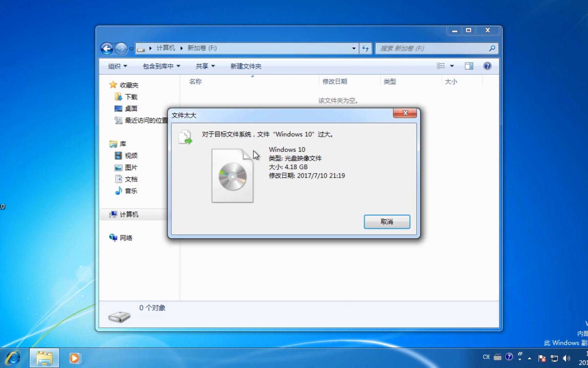Click the breadcrumb arrow after 计算机
Viewport: 588px width, 368px height.
pos(181,48)
